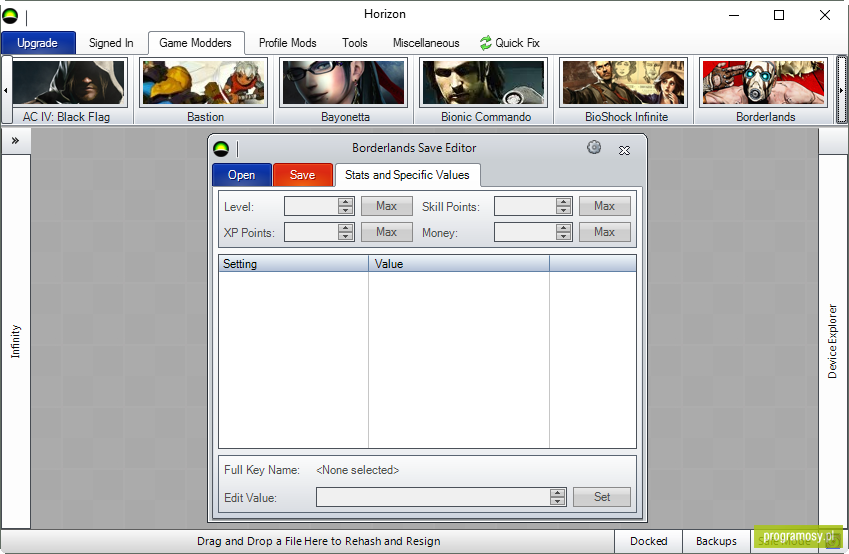
Task: Click the Money input field
Action: (x=525, y=232)
